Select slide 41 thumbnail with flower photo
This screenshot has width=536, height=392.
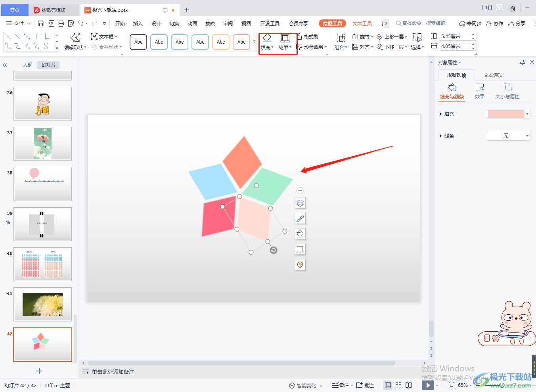click(43, 304)
